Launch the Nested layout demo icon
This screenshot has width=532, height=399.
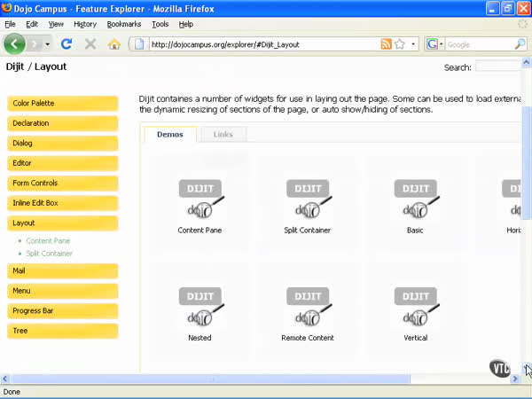tap(200, 308)
